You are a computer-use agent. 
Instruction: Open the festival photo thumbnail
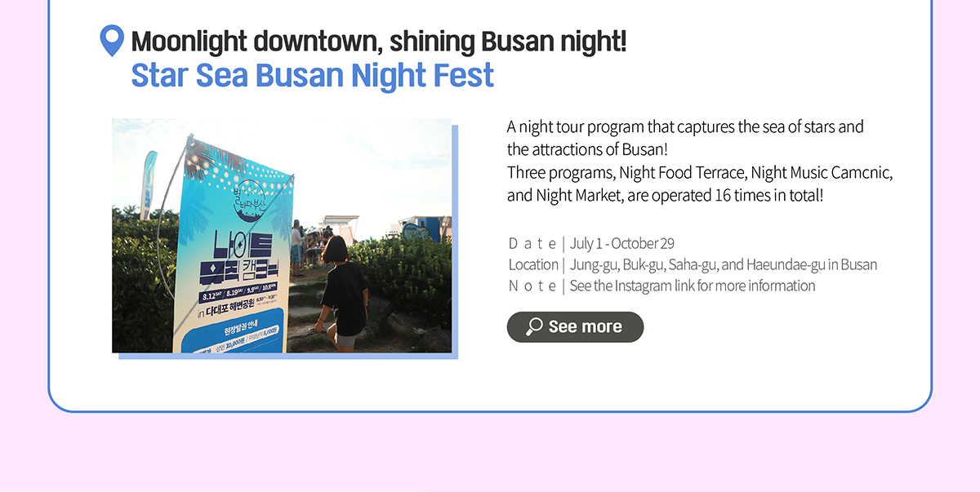point(282,235)
